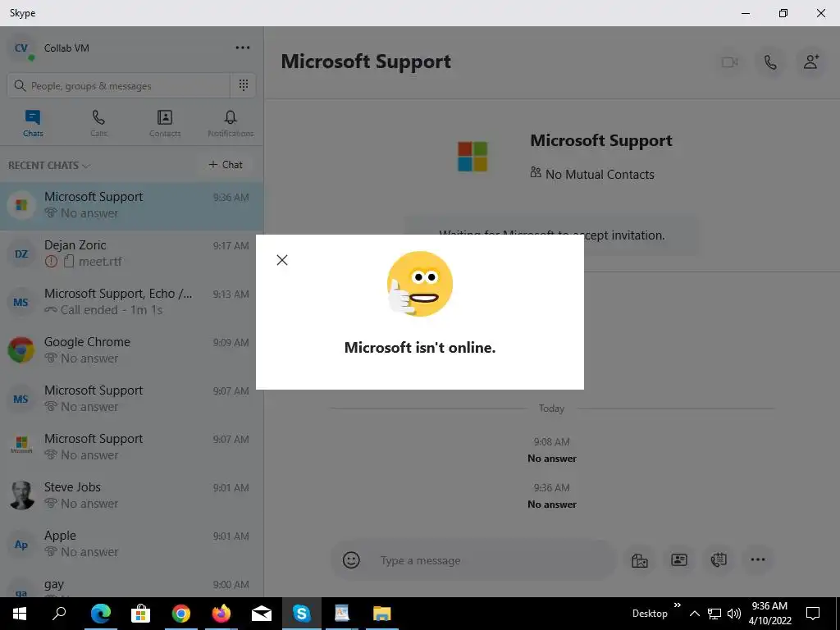The width and height of the screenshot is (840, 630).
Task: Start an audio call with Microsoft Support
Action: (770, 62)
